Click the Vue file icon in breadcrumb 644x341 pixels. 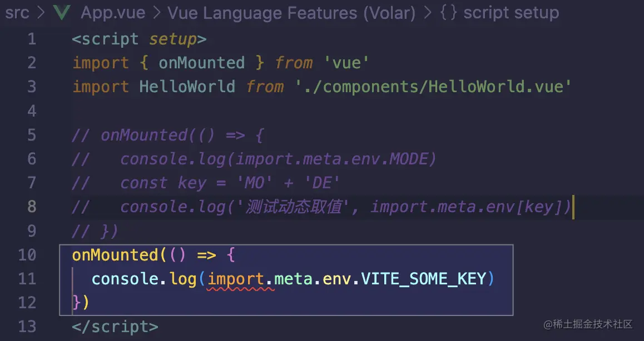point(62,13)
